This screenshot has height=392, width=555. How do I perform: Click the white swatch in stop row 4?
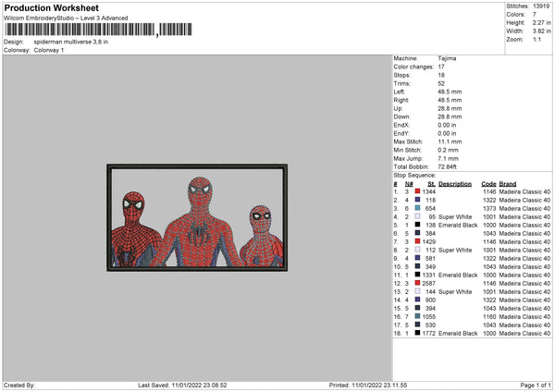tap(418, 216)
